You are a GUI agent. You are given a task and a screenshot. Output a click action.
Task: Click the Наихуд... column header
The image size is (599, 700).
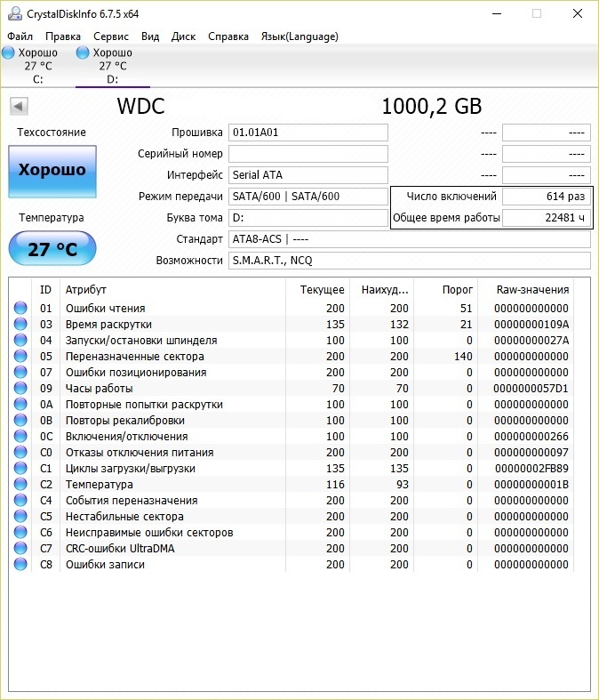click(382, 290)
